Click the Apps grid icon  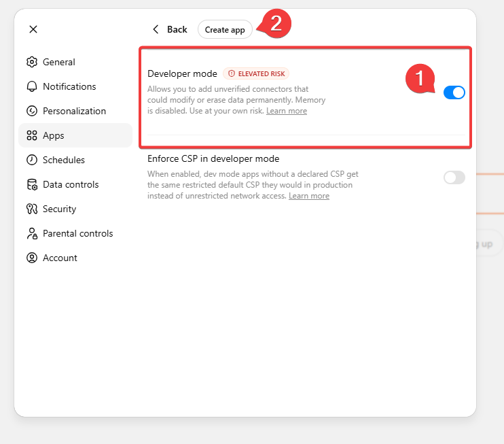coord(32,135)
